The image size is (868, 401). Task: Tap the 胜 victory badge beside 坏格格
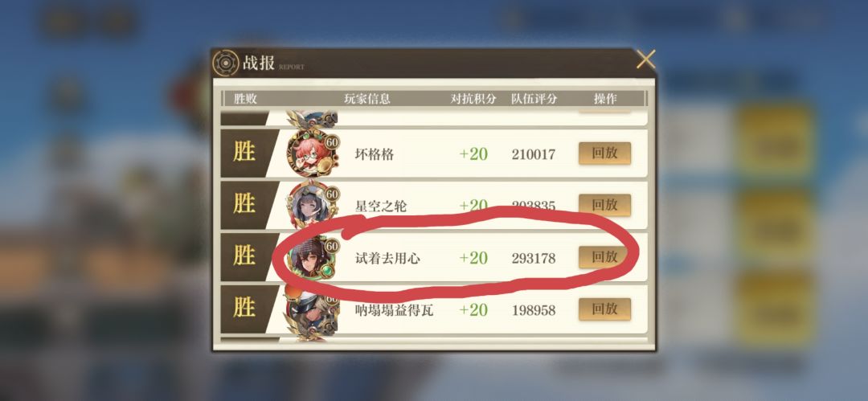tap(244, 152)
